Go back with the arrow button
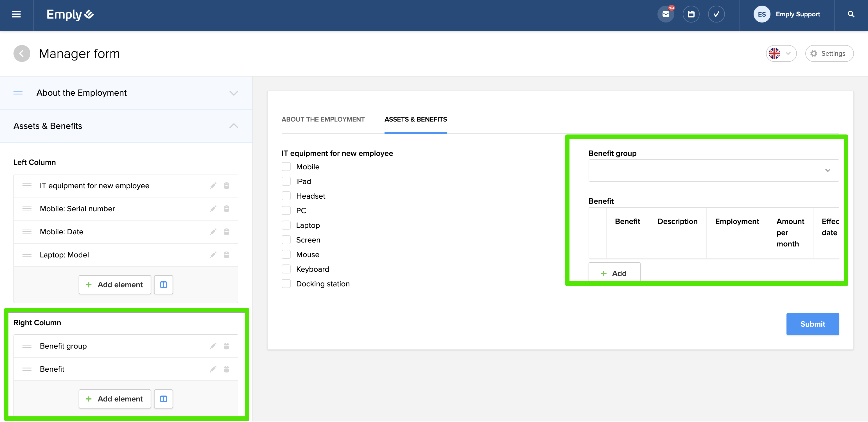868x422 pixels. pos(22,54)
